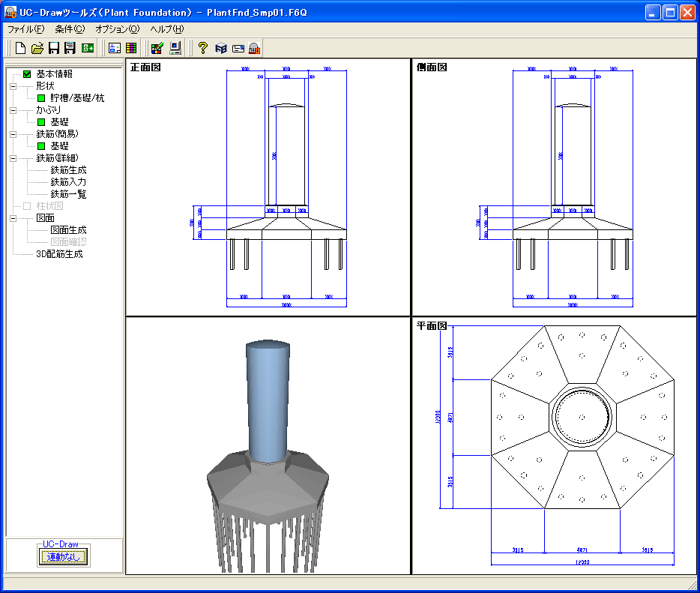Image resolution: width=700 pixels, height=593 pixels.
Task: Click green box beside 基礎 under かぶり
Action: (41, 122)
